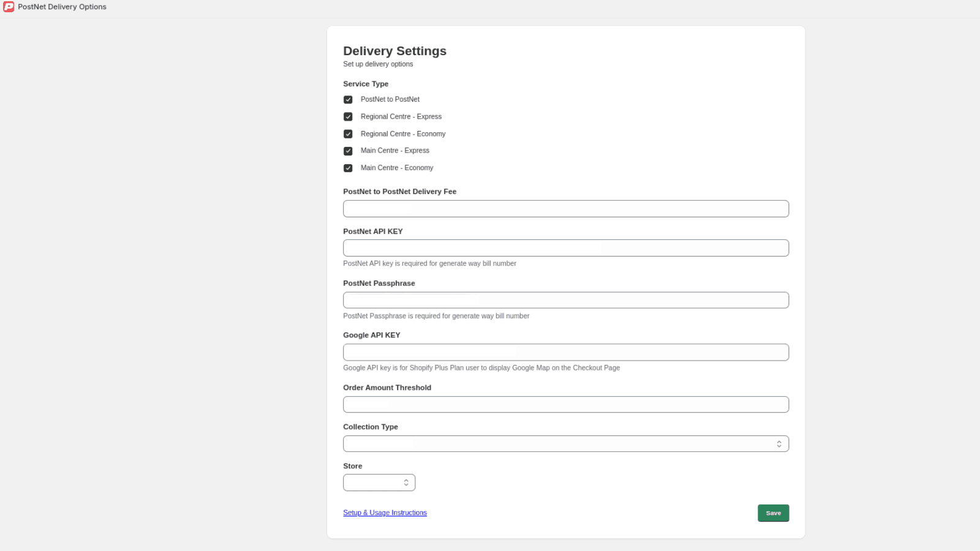Click the 'Set up delivery options' subtitle

click(x=378, y=64)
